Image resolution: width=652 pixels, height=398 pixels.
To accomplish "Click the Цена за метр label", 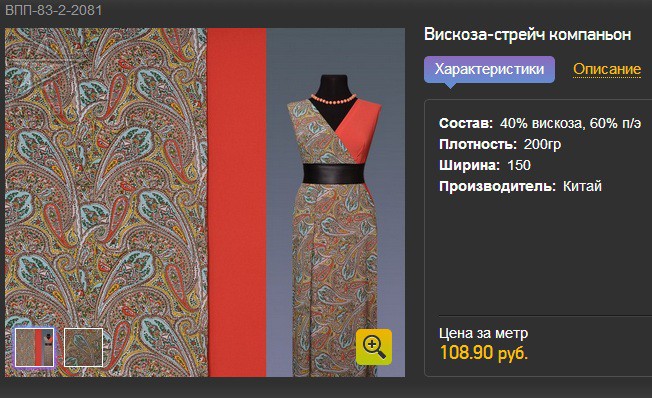I will tap(484, 333).
